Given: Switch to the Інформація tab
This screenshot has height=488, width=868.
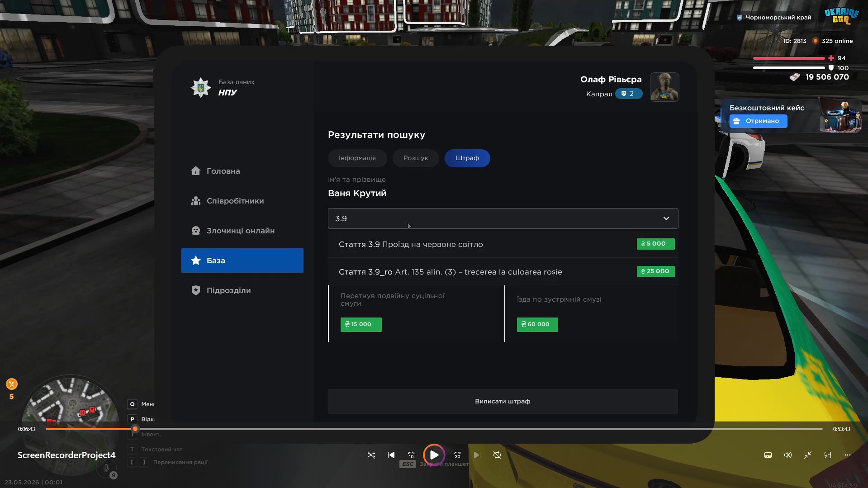Looking at the screenshot, I should click(x=357, y=158).
